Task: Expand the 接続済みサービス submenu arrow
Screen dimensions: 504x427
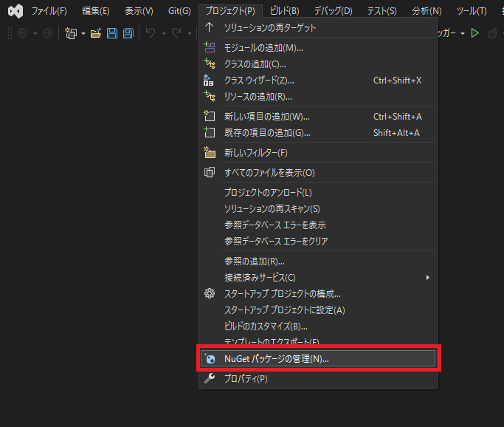Action: pos(428,278)
